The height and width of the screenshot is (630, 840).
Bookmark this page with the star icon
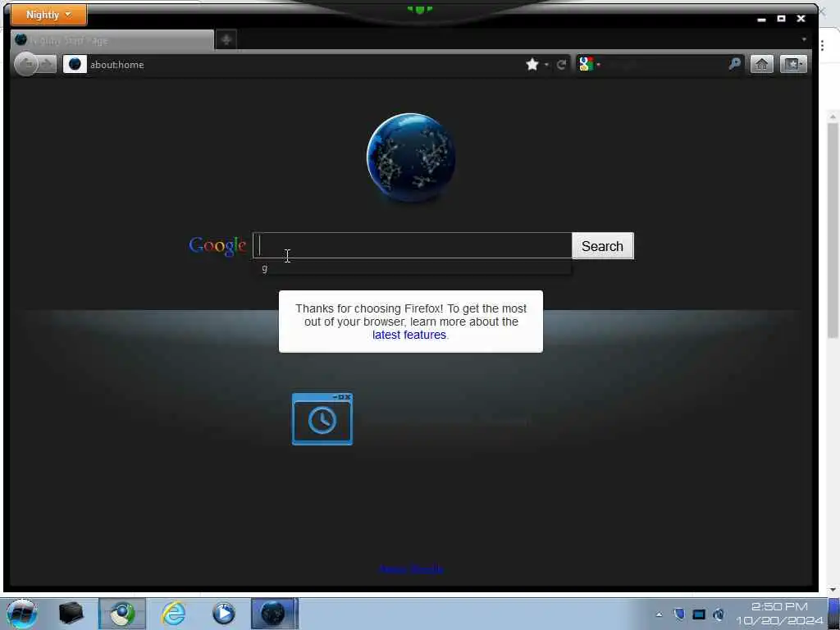tap(532, 64)
